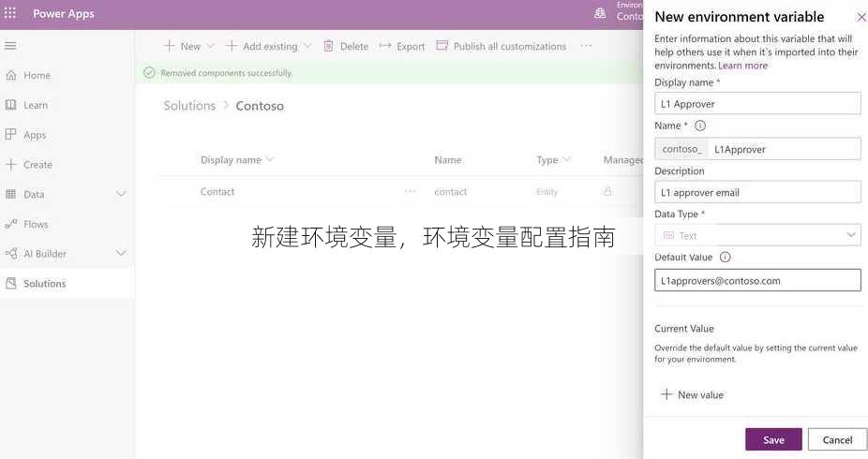Sort by Display name column chevron
868x459 pixels.
coord(270,159)
